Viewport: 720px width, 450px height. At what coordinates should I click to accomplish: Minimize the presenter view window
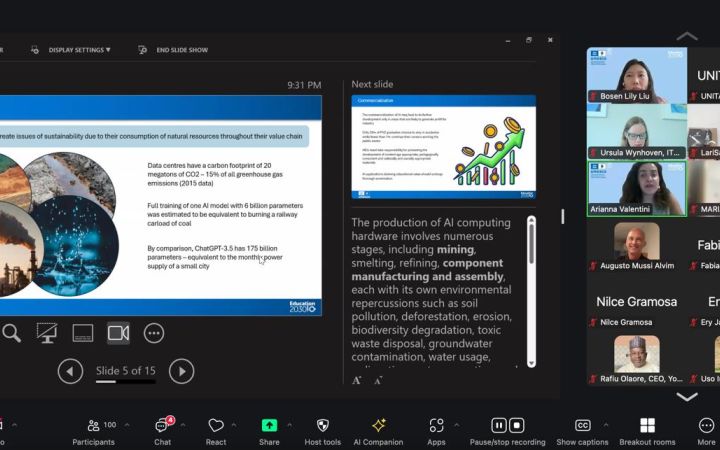[508, 40]
